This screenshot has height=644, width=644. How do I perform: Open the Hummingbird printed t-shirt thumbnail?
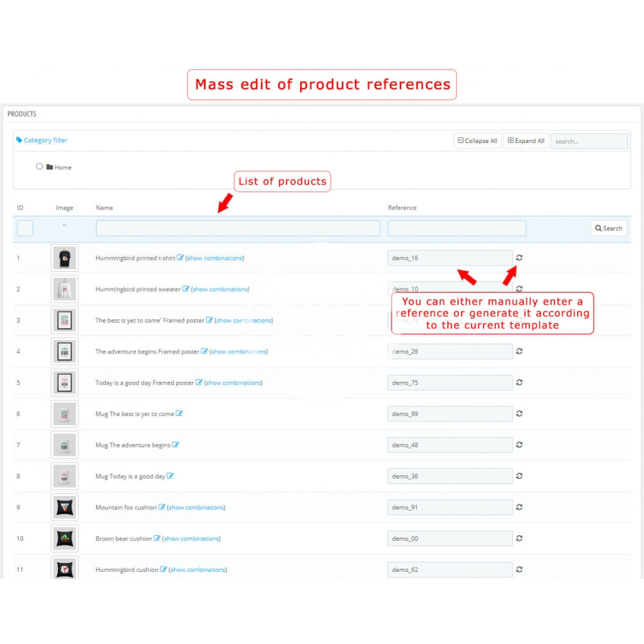click(64, 258)
